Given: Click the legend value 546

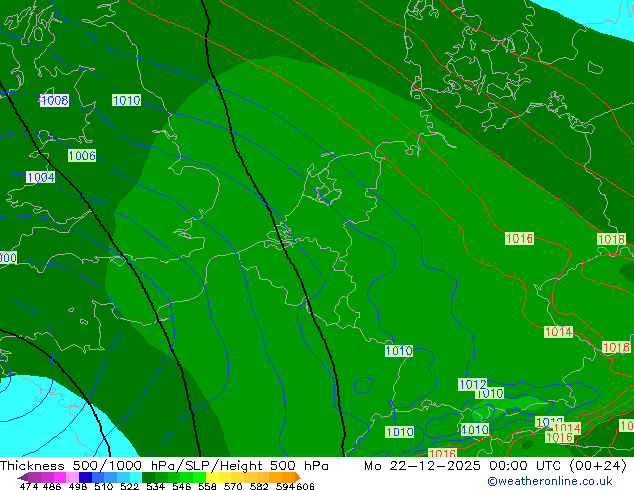Looking at the screenshot, I should point(181,486).
